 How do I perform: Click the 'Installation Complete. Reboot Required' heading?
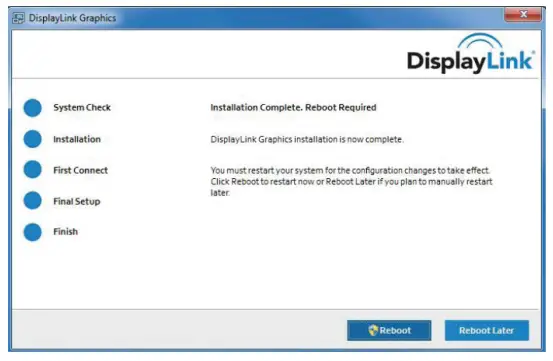(x=293, y=108)
